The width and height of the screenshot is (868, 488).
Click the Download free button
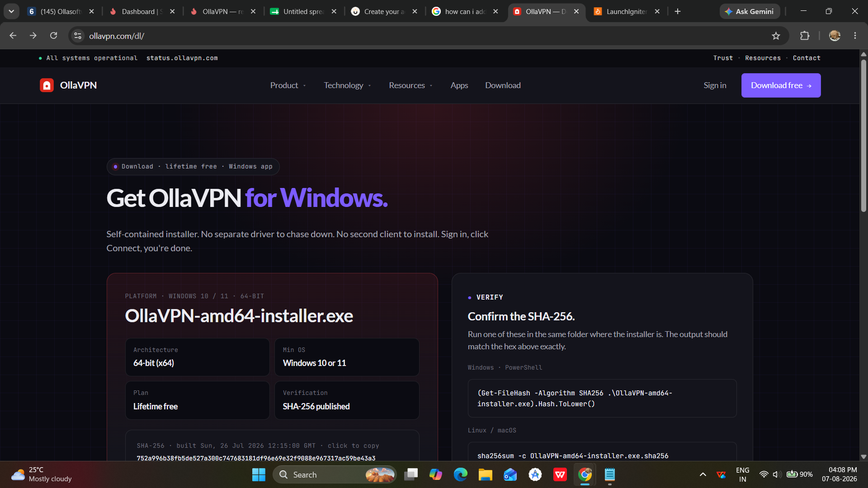point(781,85)
